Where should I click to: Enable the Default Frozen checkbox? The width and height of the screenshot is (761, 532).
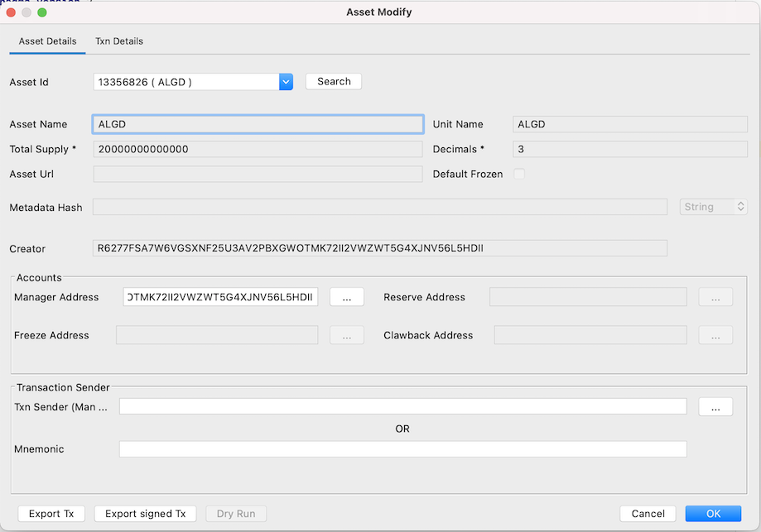(519, 174)
